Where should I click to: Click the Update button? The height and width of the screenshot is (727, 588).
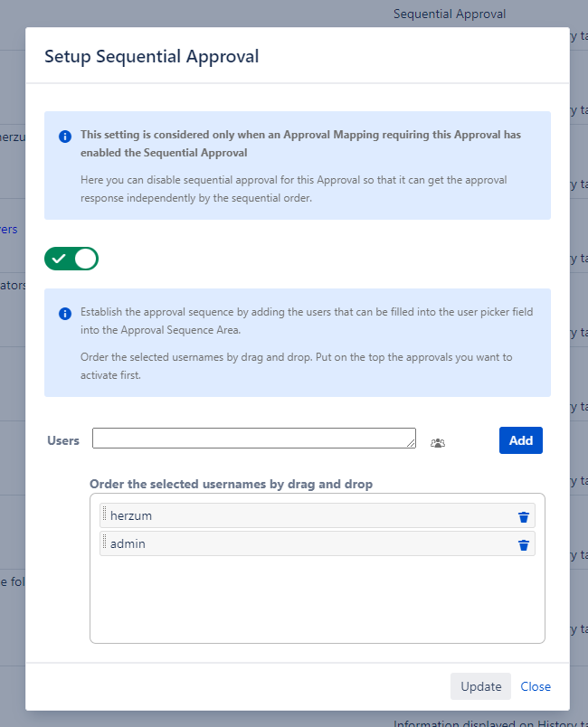click(x=480, y=686)
